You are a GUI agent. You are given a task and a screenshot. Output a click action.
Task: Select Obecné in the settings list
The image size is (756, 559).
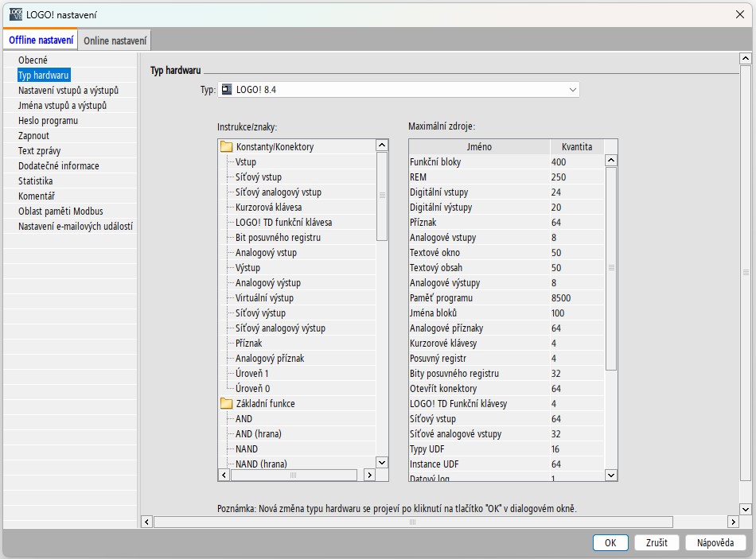click(33, 60)
